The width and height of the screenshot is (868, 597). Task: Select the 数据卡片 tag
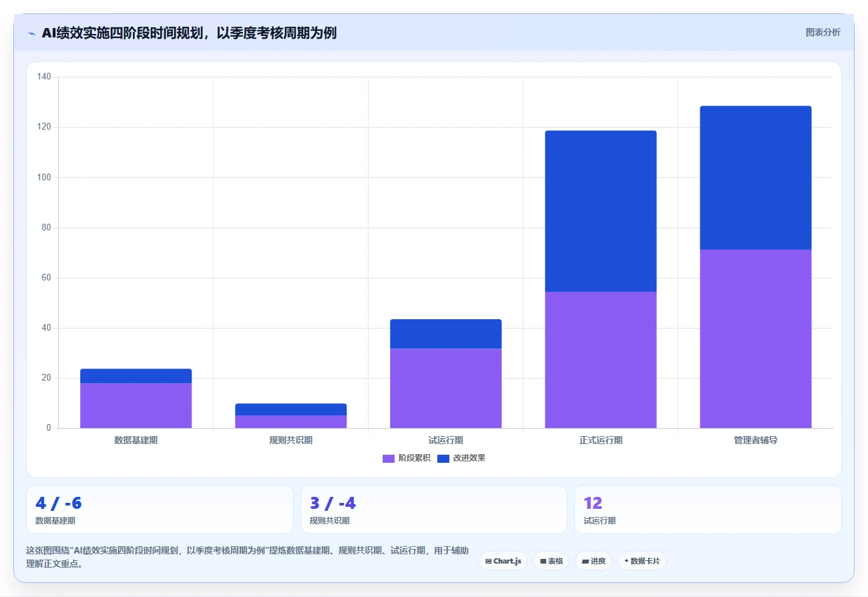[x=642, y=561]
